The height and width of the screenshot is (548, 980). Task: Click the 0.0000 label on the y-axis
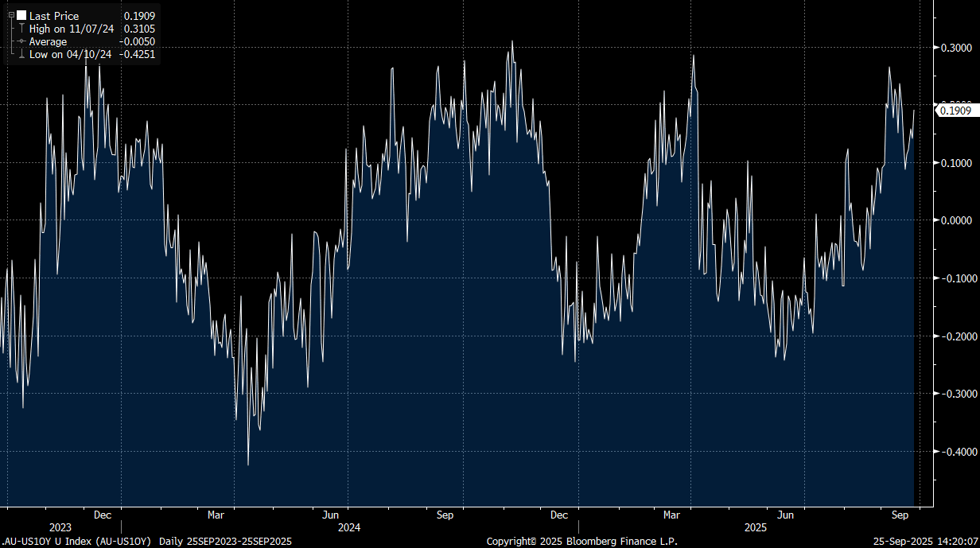[x=956, y=220]
